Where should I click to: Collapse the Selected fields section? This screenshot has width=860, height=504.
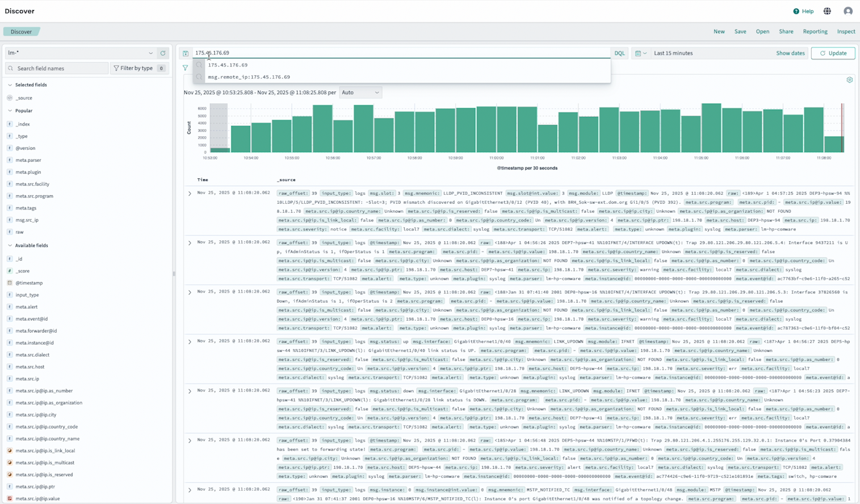click(10, 85)
